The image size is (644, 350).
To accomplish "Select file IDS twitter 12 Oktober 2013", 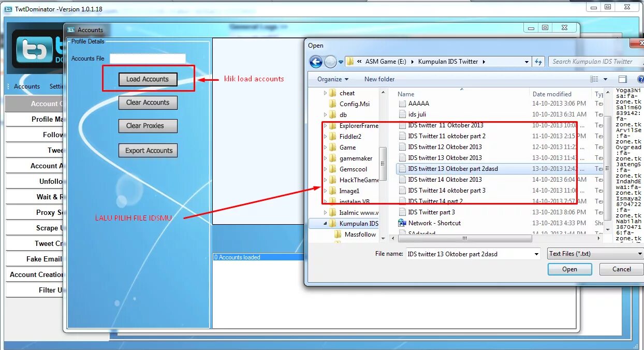I will pyautogui.click(x=445, y=147).
